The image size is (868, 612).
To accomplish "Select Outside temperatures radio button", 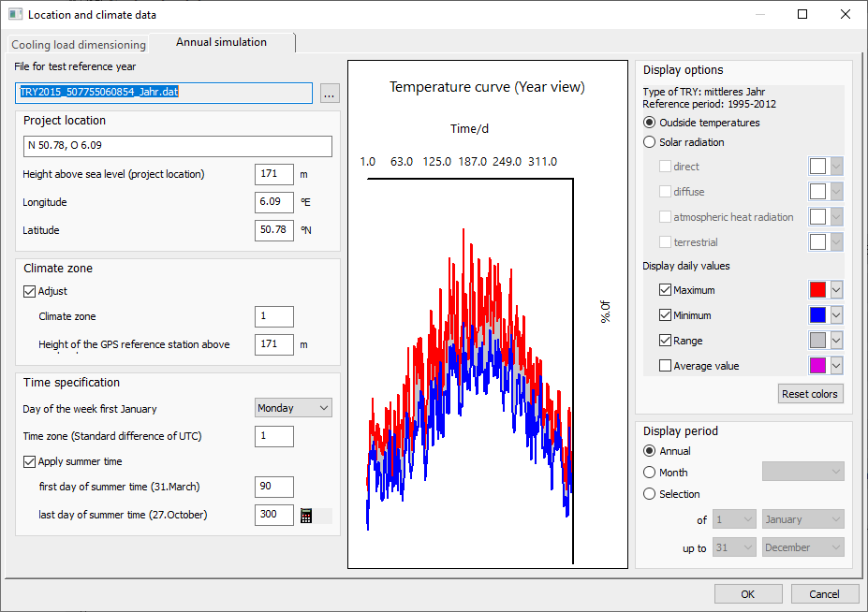I will tap(649, 123).
